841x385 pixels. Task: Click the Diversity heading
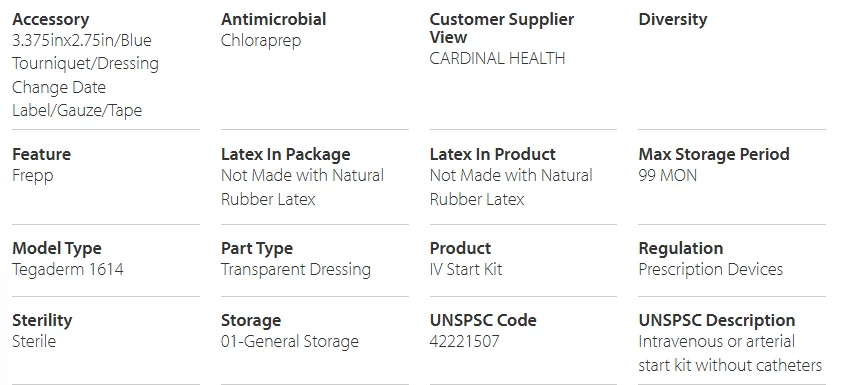point(673,19)
